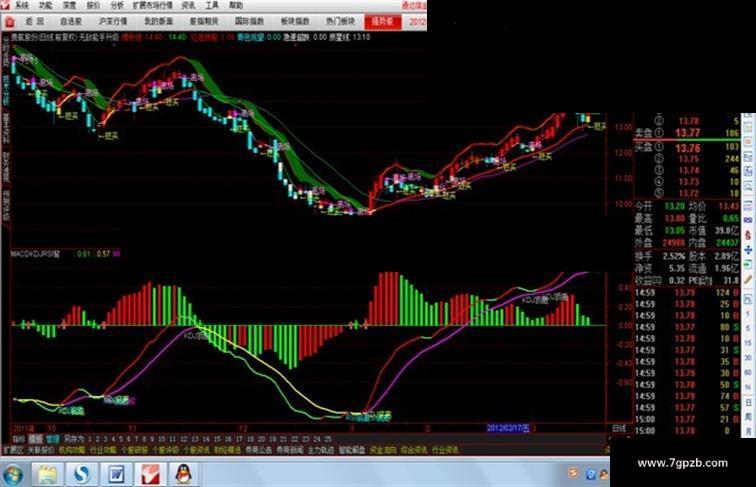Open 自选股 from the toolbar
This screenshot has height=487, width=756.
(71, 22)
